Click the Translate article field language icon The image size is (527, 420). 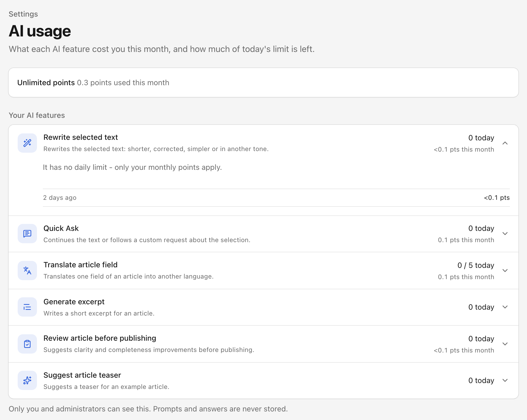pos(27,271)
